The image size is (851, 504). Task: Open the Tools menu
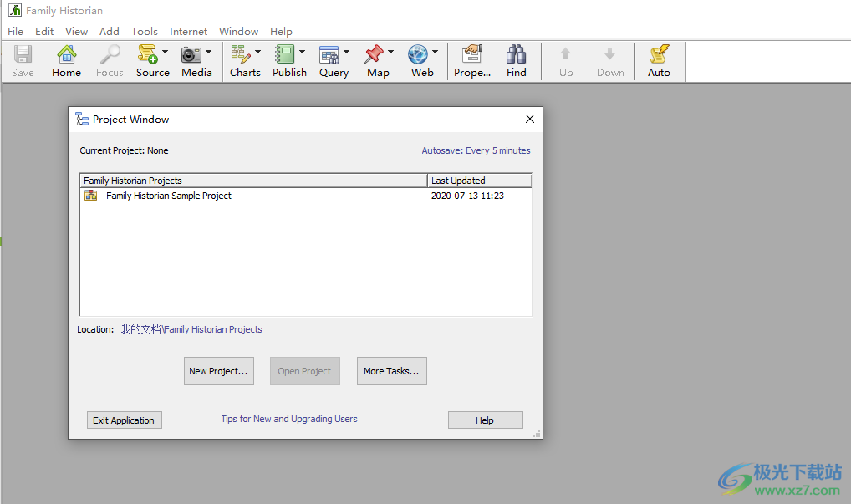(145, 32)
